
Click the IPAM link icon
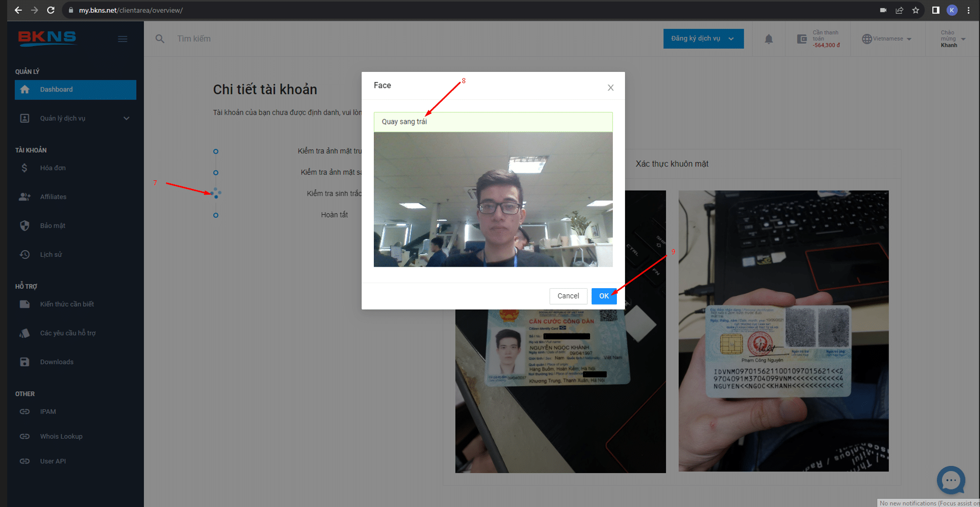pyautogui.click(x=25, y=411)
